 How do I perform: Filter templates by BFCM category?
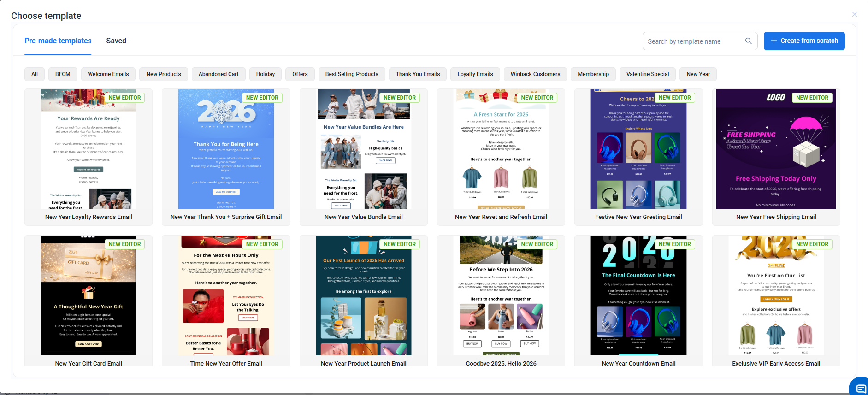(x=63, y=74)
